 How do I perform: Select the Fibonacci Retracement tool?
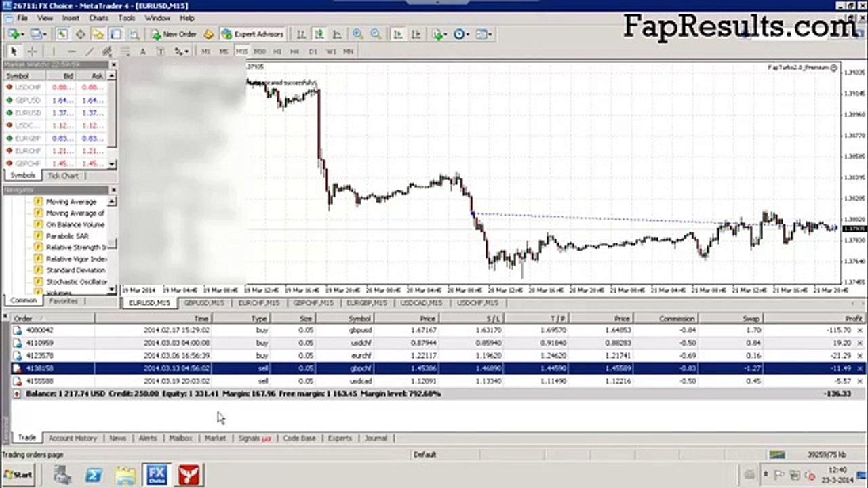(x=125, y=51)
